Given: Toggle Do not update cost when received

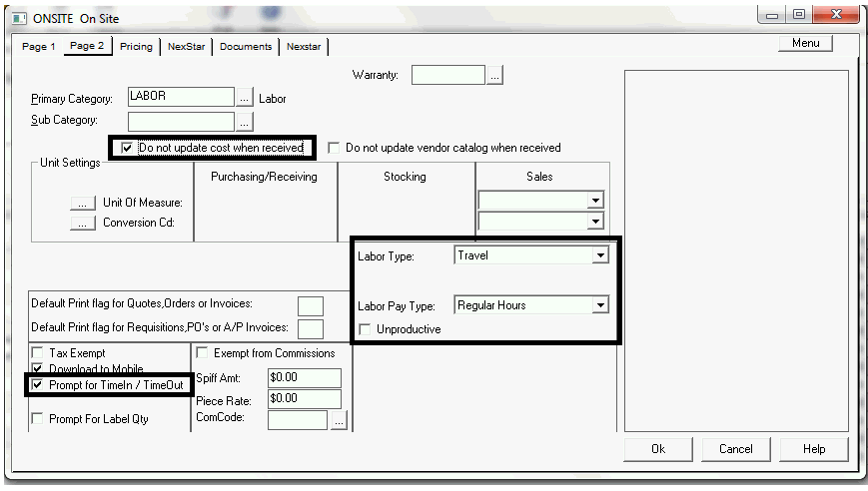Looking at the screenshot, I should click(x=127, y=148).
